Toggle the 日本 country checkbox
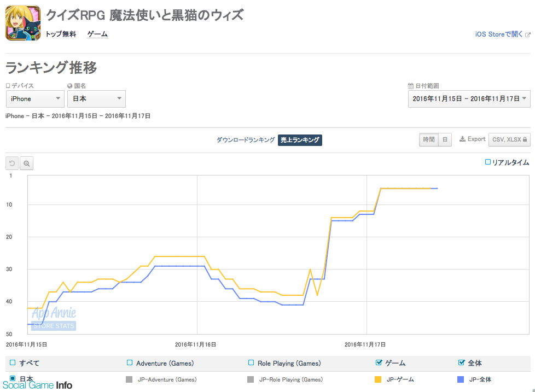This screenshot has height=392, width=535. click(x=13, y=378)
